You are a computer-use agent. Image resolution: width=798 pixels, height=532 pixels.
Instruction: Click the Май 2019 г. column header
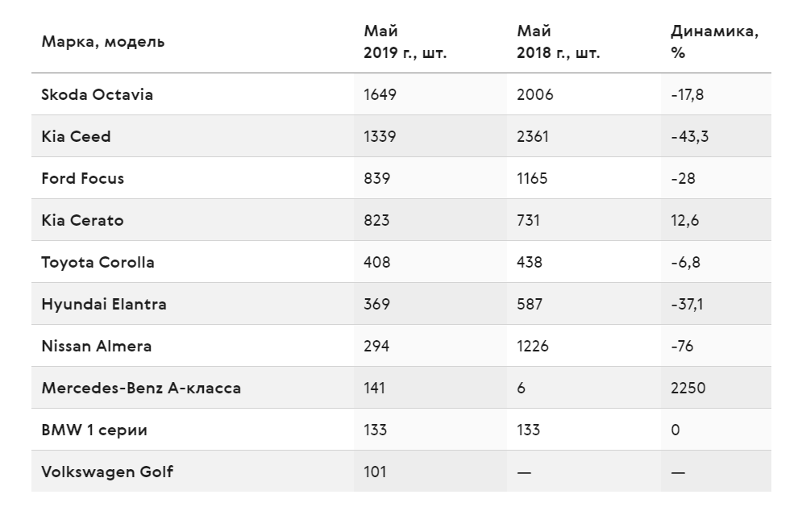[405, 42]
